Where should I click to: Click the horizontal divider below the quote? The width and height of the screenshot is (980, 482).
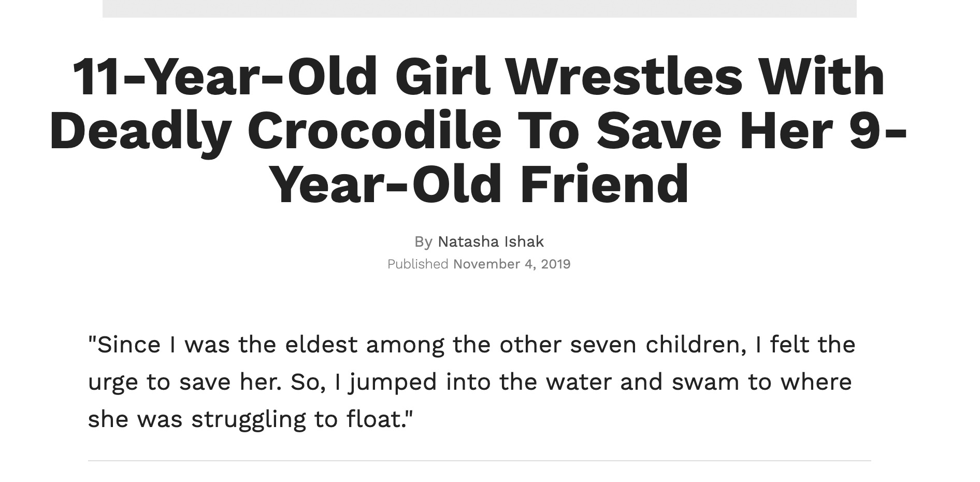(479, 460)
